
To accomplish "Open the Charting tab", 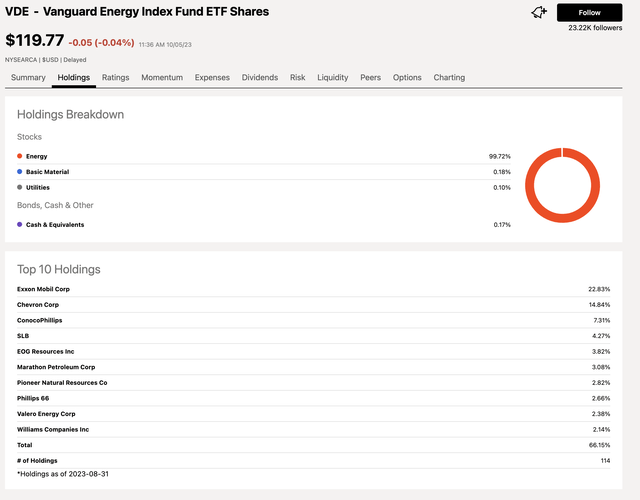I will (449, 77).
